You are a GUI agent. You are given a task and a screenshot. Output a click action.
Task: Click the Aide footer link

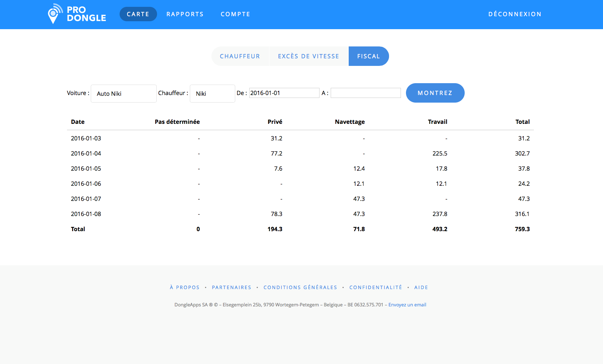coord(421,287)
